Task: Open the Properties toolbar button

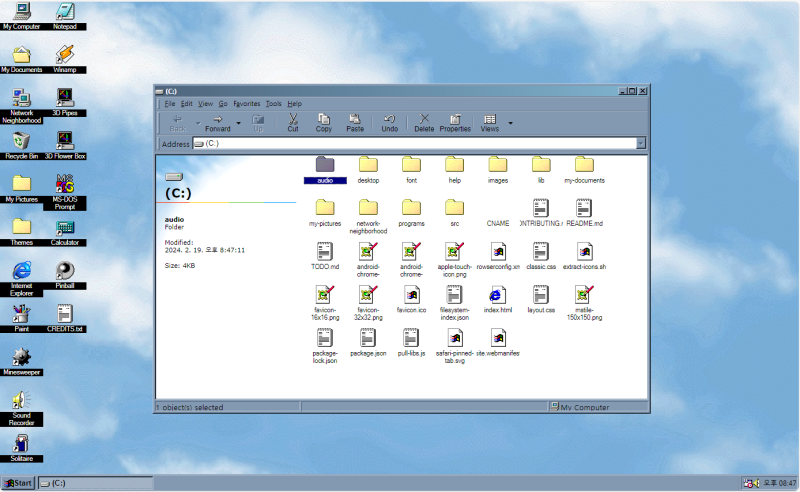Action: [x=455, y=123]
